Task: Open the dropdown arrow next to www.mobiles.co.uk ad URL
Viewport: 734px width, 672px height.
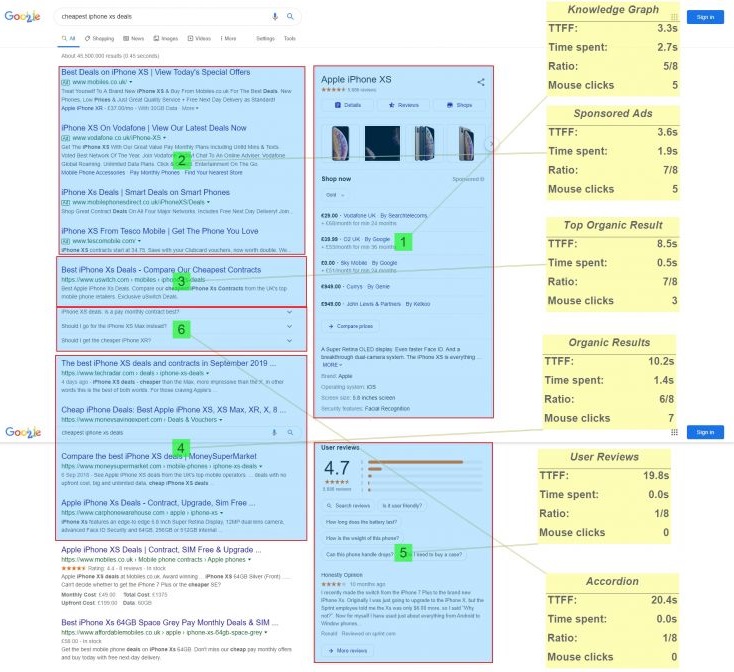Action: tap(131, 82)
